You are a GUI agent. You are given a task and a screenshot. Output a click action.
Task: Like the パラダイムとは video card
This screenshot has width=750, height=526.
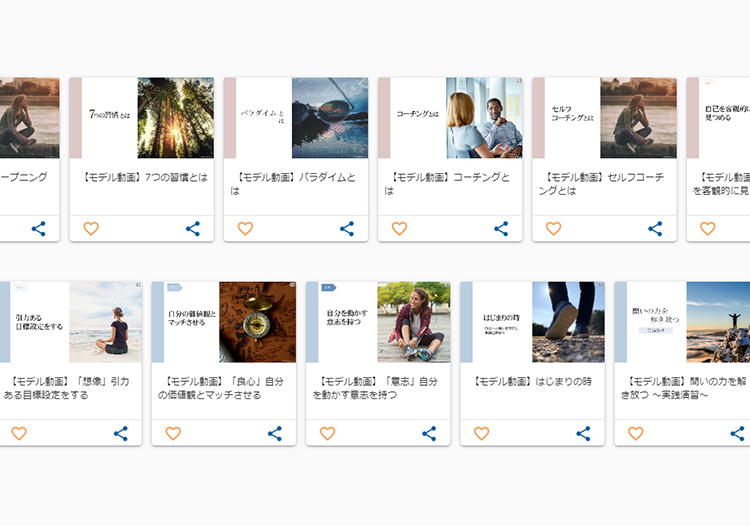[245, 229]
